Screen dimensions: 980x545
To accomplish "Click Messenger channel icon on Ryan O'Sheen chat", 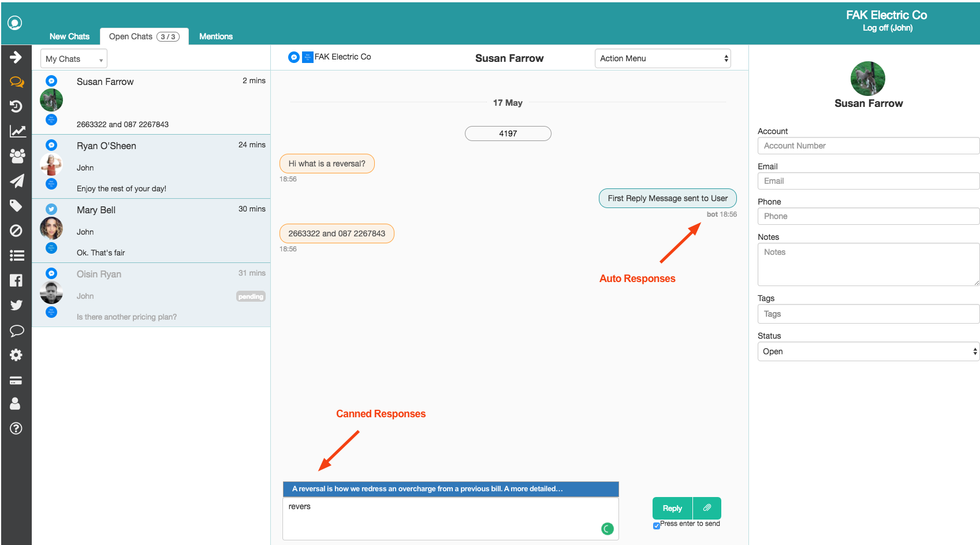I will (x=51, y=145).
